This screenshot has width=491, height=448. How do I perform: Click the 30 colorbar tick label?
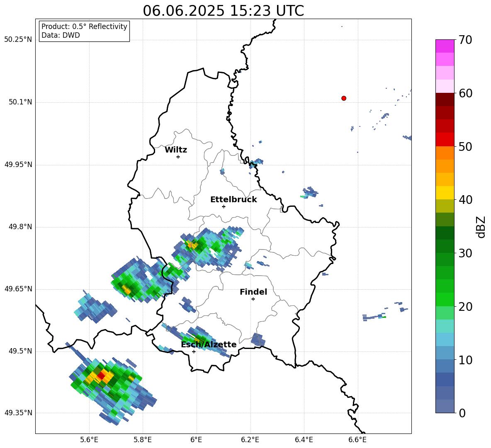465,253
